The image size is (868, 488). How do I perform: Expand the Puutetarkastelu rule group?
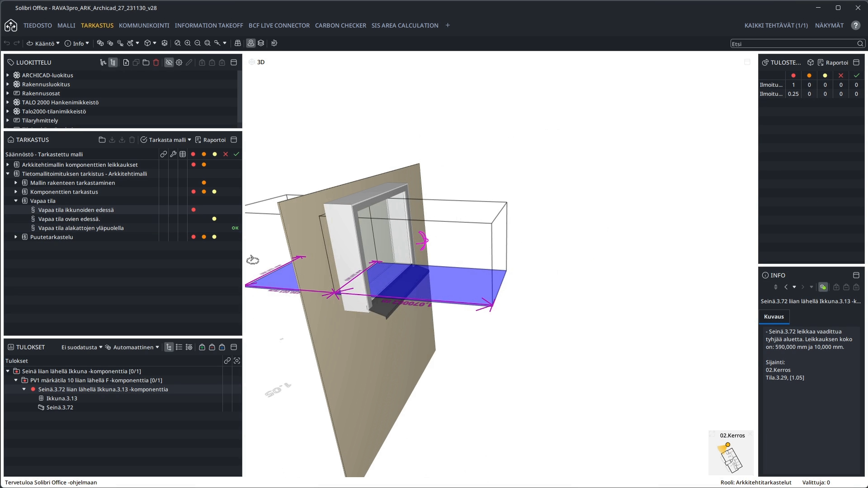16,237
